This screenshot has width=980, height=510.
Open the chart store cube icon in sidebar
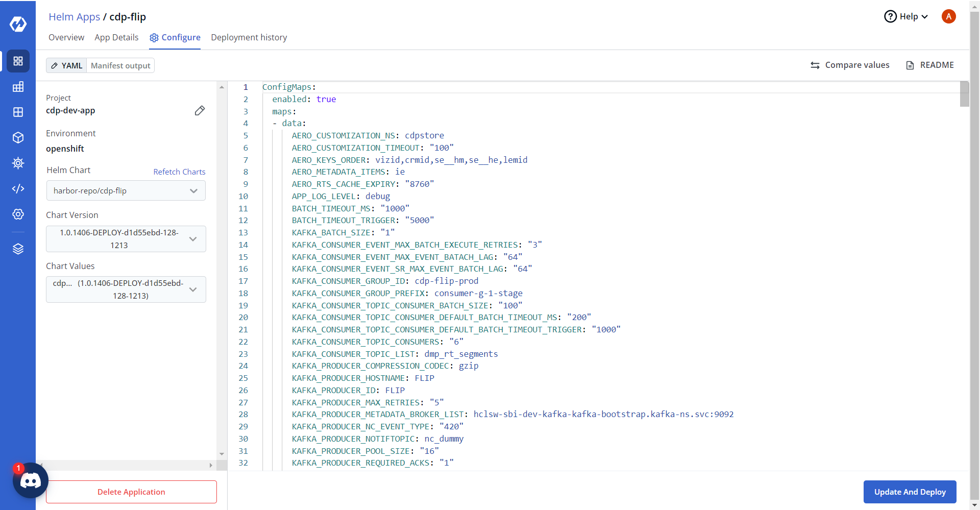click(18, 138)
